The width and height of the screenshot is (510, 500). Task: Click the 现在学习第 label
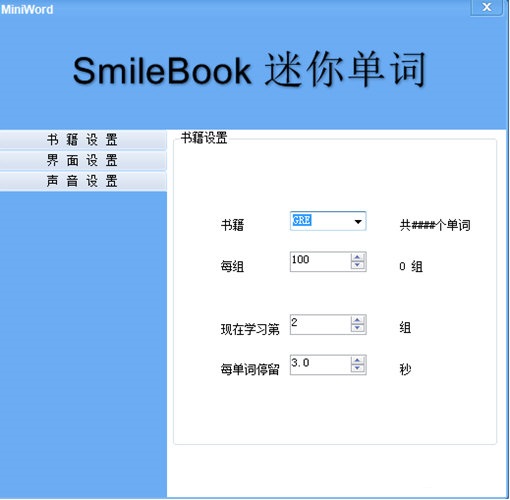(250, 329)
